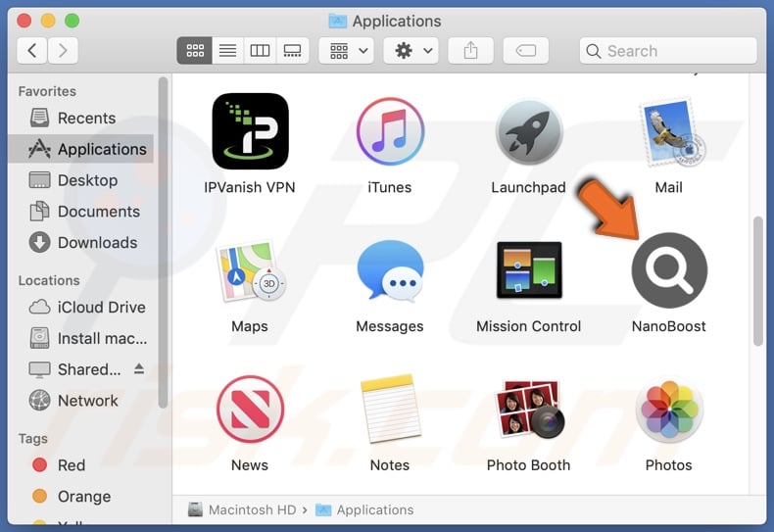This screenshot has width=774, height=532.
Task: Close the Finder window
Action: tap(24, 21)
